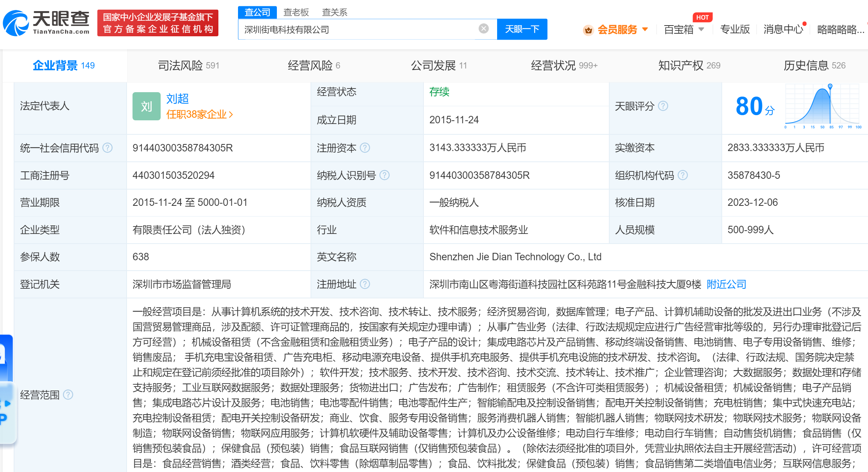Image resolution: width=868 pixels, height=472 pixels.
Task: Open 消息中心 notifications
Action: coord(783,29)
